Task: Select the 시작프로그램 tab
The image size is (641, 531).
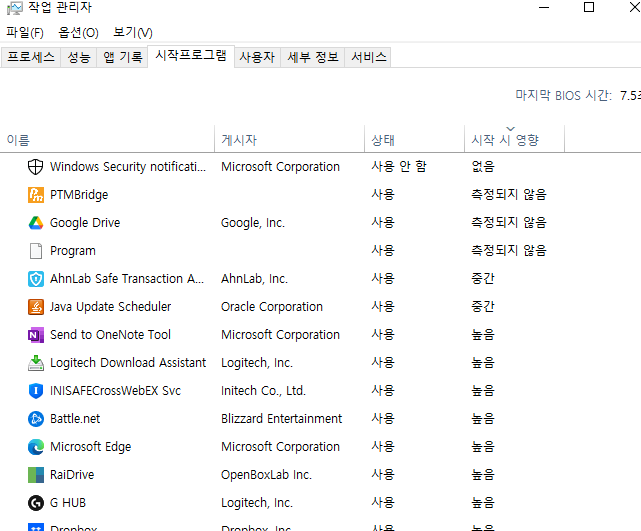Action: pyautogui.click(x=191, y=56)
